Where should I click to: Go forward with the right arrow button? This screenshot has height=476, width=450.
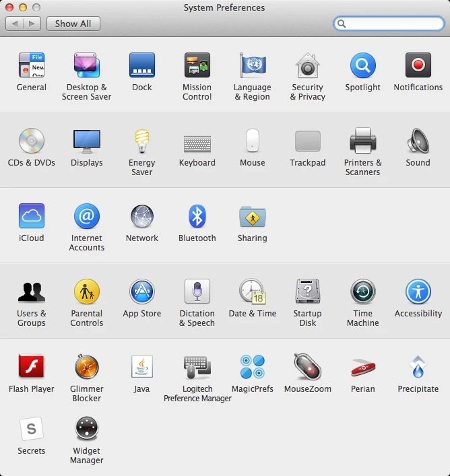[x=32, y=24]
